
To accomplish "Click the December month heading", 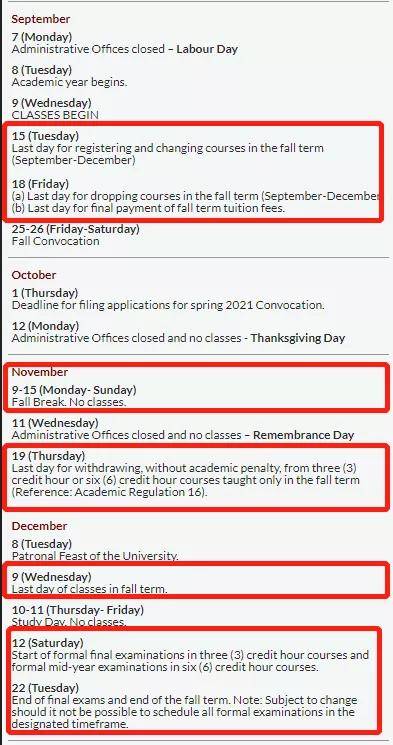I will (39, 526).
